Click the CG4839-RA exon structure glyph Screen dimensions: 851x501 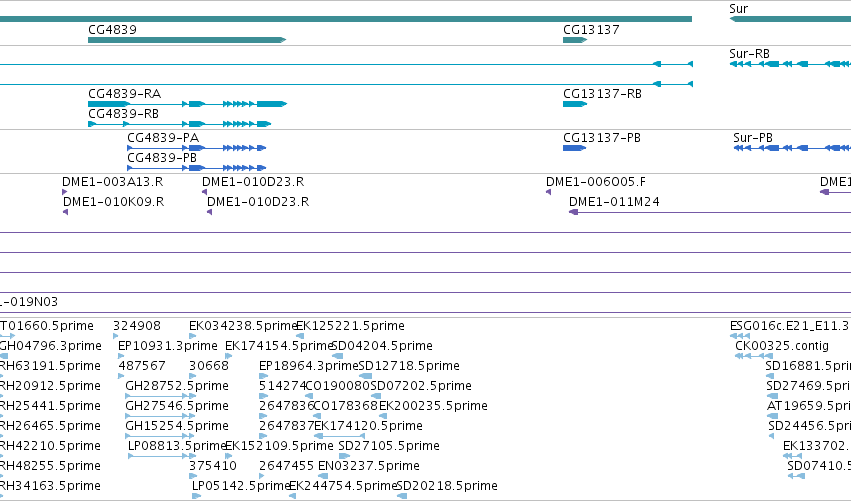coord(187,104)
